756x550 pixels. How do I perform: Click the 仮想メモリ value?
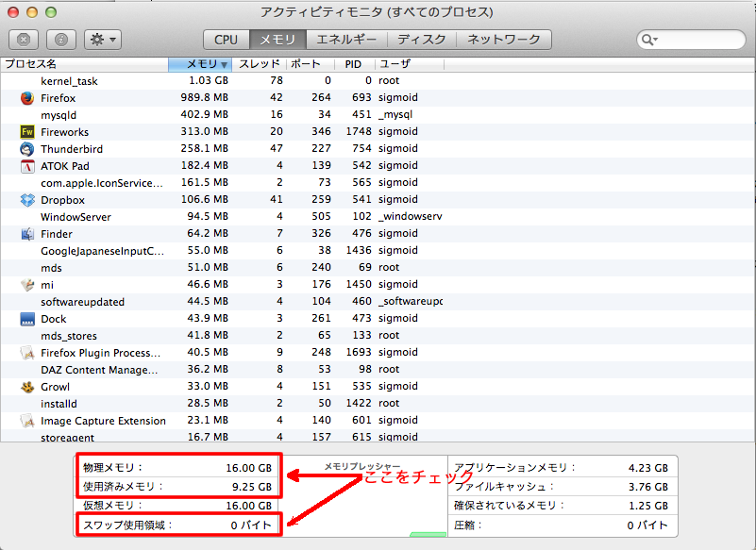pos(249,506)
